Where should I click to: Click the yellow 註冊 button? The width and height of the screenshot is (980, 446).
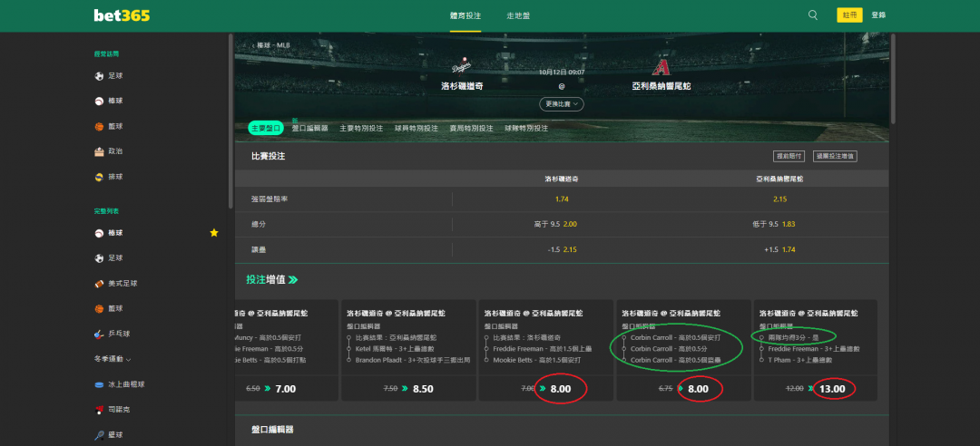point(849,15)
